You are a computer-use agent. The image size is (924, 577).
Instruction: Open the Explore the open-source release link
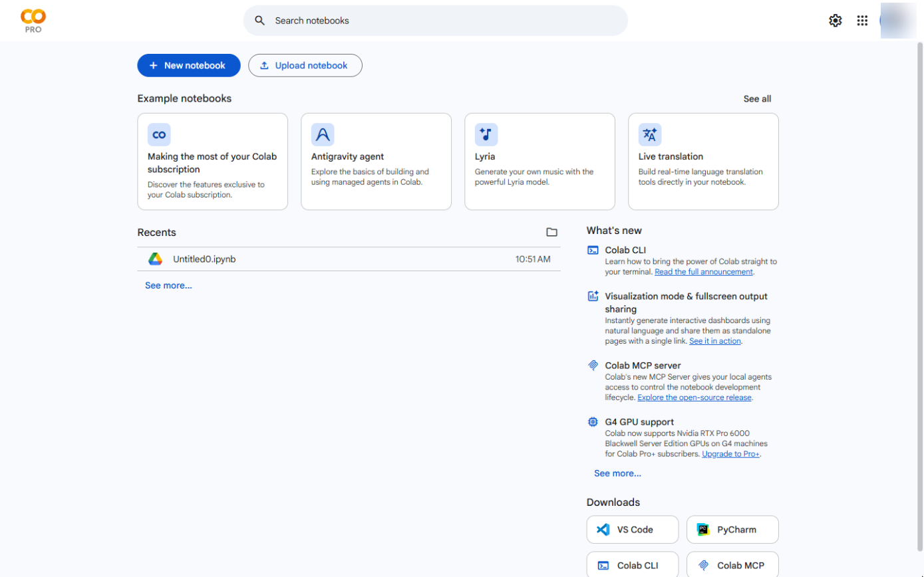[x=694, y=398]
